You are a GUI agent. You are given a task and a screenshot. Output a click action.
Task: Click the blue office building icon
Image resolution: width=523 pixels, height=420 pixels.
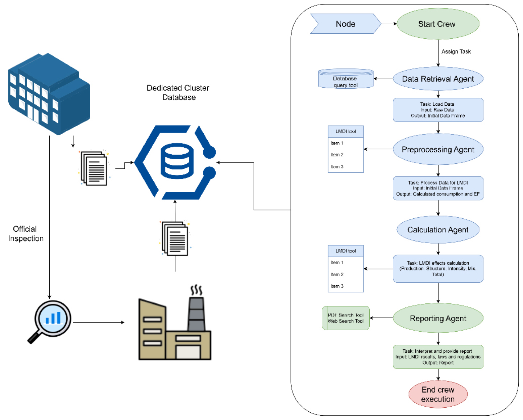pos(49,94)
